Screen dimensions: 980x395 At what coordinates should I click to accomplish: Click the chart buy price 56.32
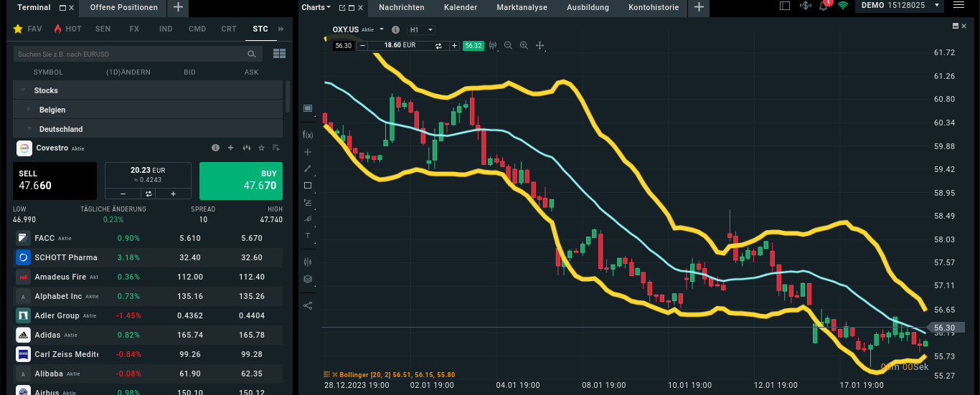pyautogui.click(x=473, y=45)
